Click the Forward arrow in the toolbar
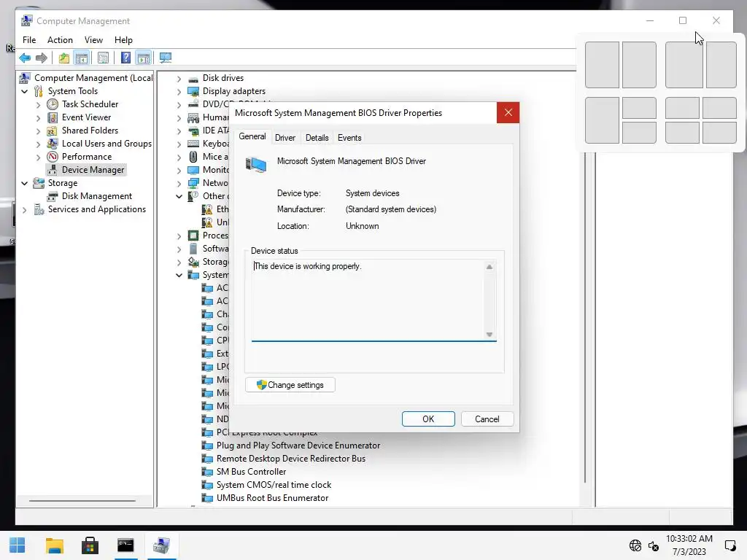The image size is (747, 560). pyautogui.click(x=42, y=58)
